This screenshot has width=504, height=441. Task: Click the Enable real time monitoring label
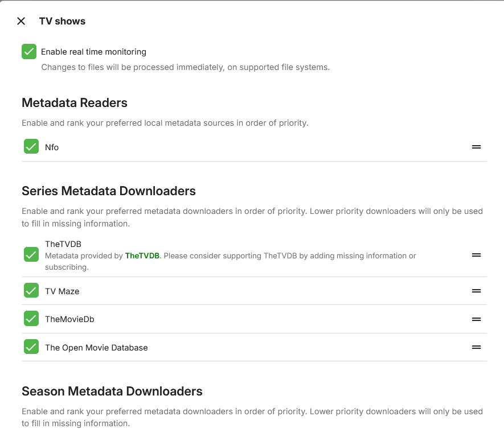coord(93,52)
